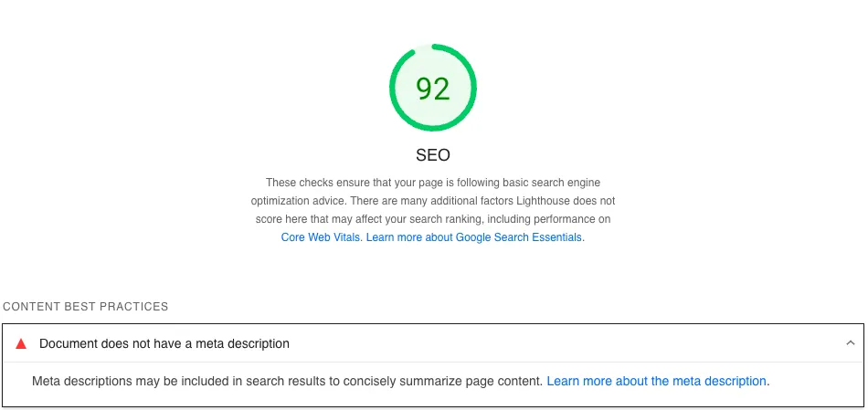Click blank audit header area left of chevron
The height and width of the screenshot is (410, 868).
click(x=566, y=344)
